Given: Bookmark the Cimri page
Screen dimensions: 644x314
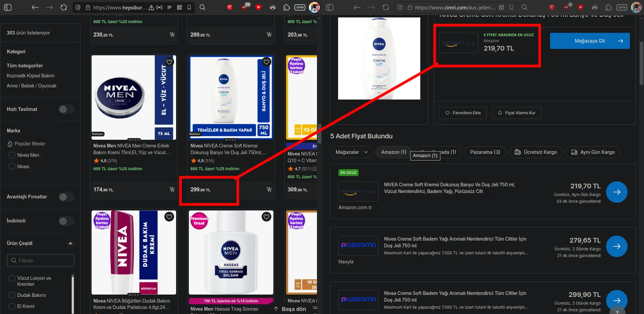Looking at the screenshot, I should pyautogui.click(x=511, y=7).
